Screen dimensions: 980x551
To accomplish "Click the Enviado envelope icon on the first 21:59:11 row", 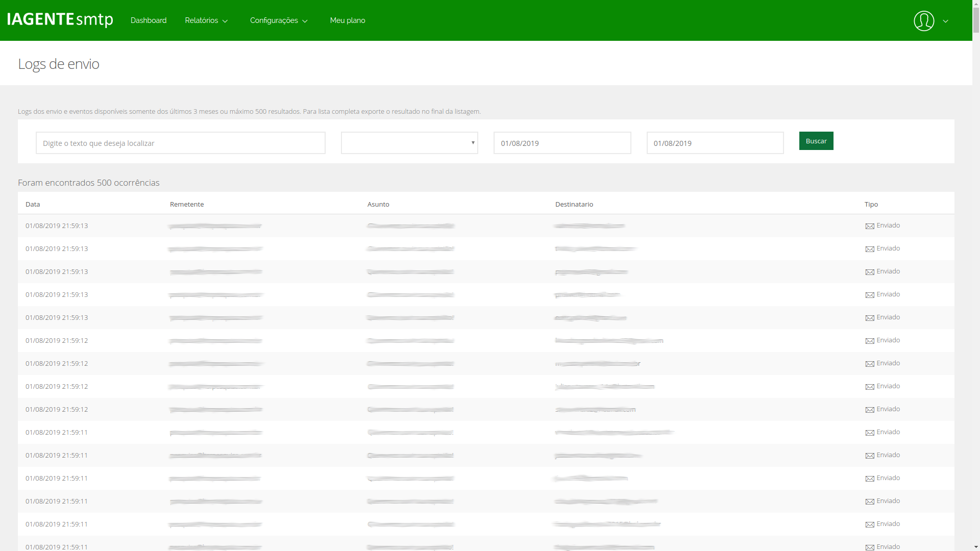I will [869, 432].
